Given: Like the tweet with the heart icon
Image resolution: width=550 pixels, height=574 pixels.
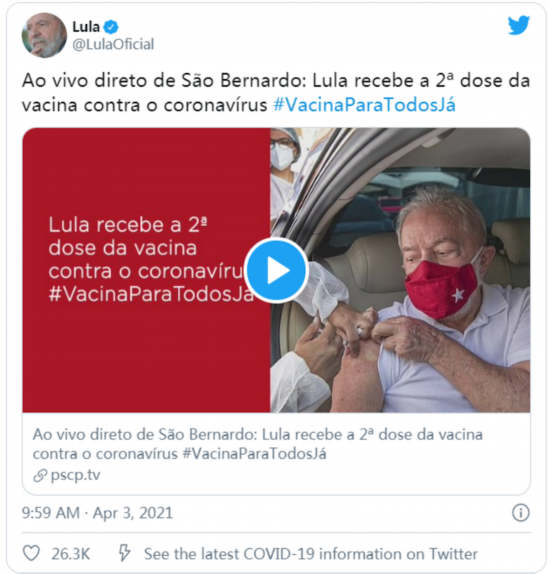Looking at the screenshot, I should click(31, 553).
